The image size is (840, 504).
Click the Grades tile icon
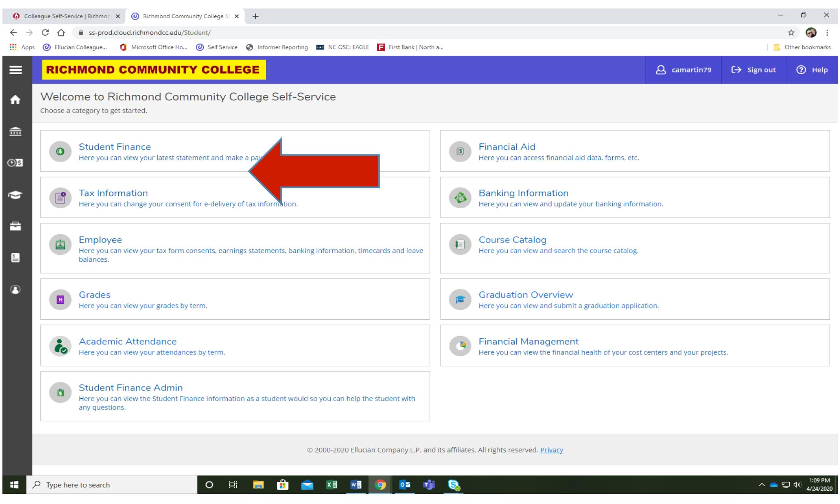click(60, 299)
